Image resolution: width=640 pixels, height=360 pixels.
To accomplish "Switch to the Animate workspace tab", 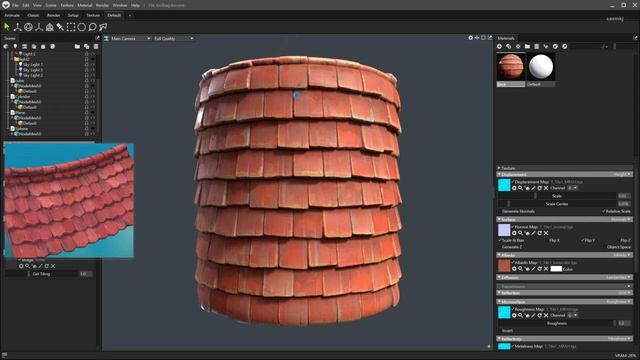I will [x=12, y=16].
